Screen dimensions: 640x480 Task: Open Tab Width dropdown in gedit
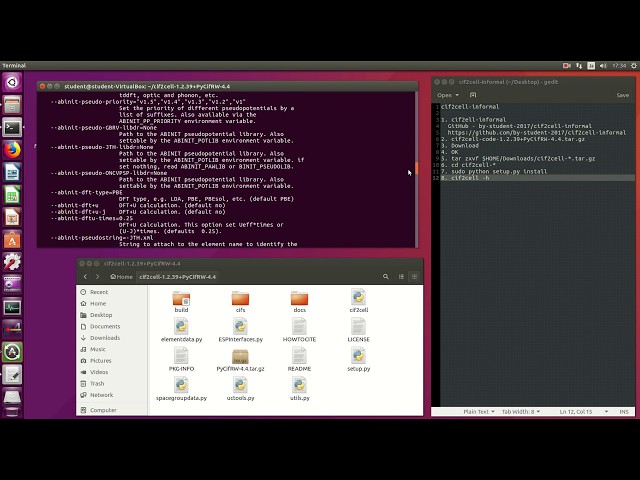pyautogui.click(x=521, y=412)
